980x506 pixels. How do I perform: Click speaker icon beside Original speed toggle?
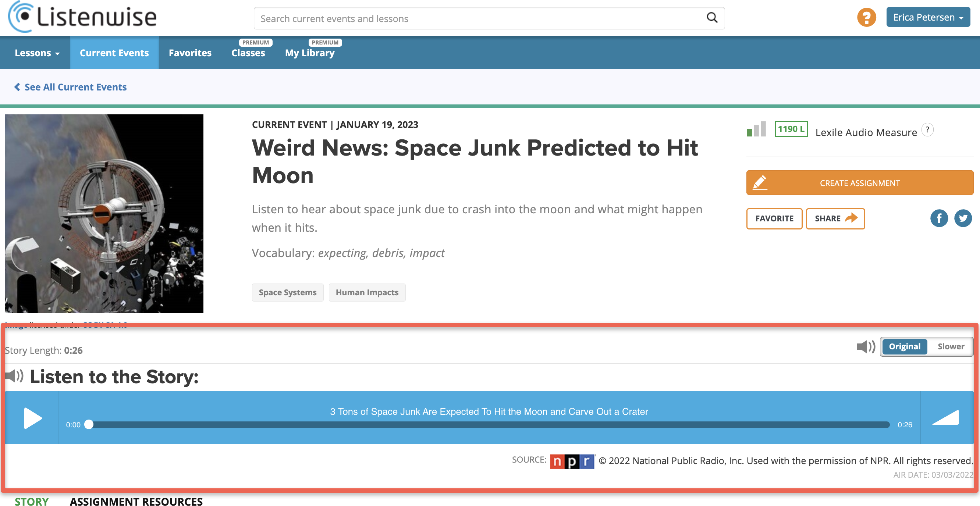coord(865,346)
